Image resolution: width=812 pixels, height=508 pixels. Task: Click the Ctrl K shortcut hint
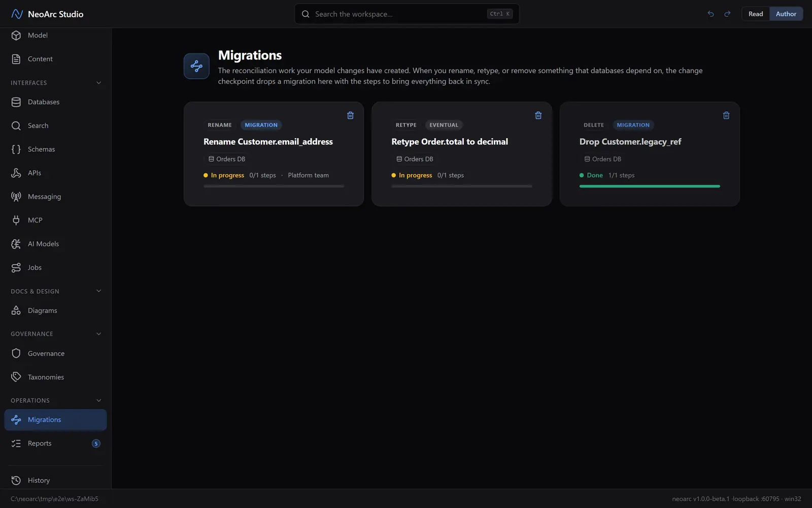click(500, 14)
